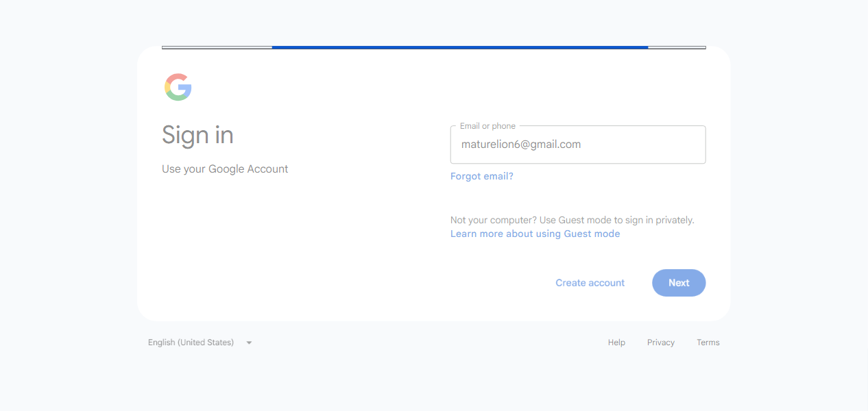Screen dimensions: 868x411
Task: Click the Use your Google Account text
Action: coord(225,169)
